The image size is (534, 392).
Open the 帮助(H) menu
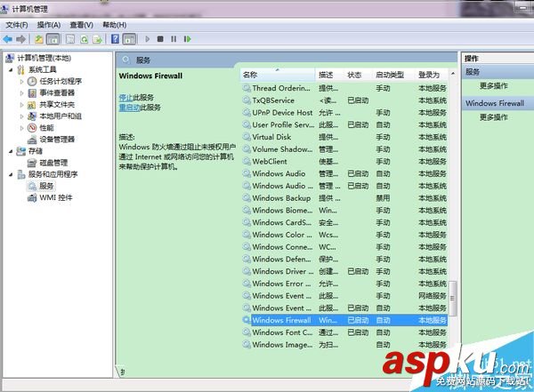point(115,25)
